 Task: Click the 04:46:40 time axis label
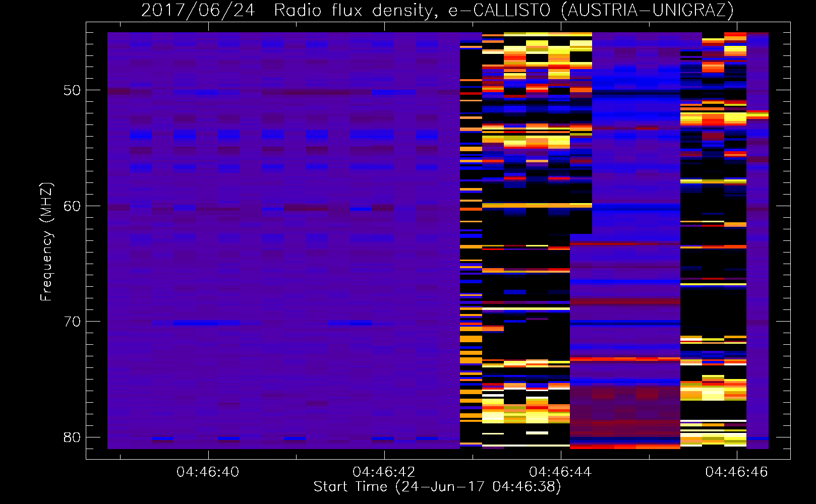point(208,472)
